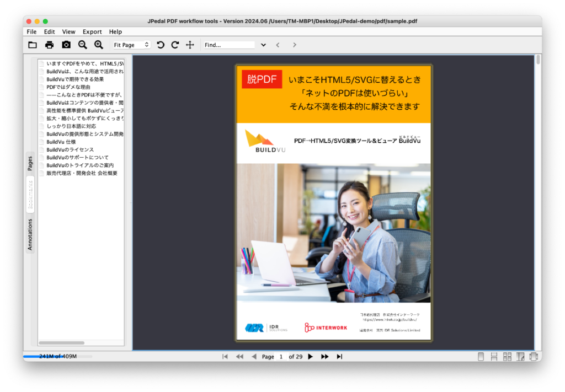The image size is (565, 392).
Task: Take a snapshot with the camera icon
Action: tap(66, 45)
